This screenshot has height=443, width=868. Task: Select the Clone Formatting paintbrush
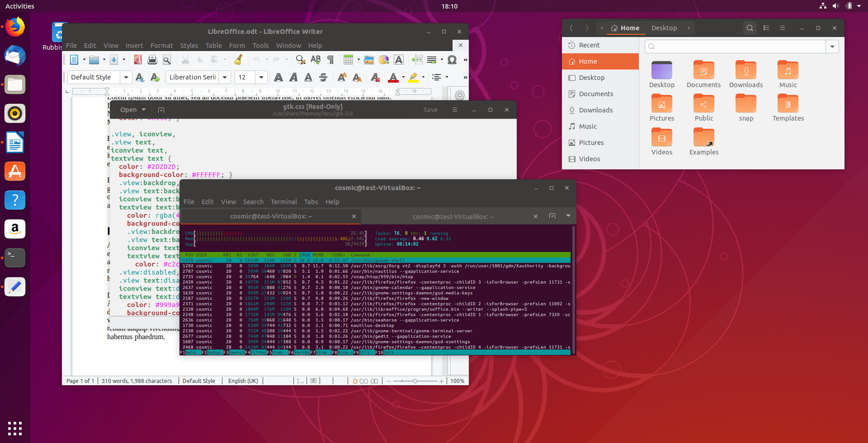point(239,60)
